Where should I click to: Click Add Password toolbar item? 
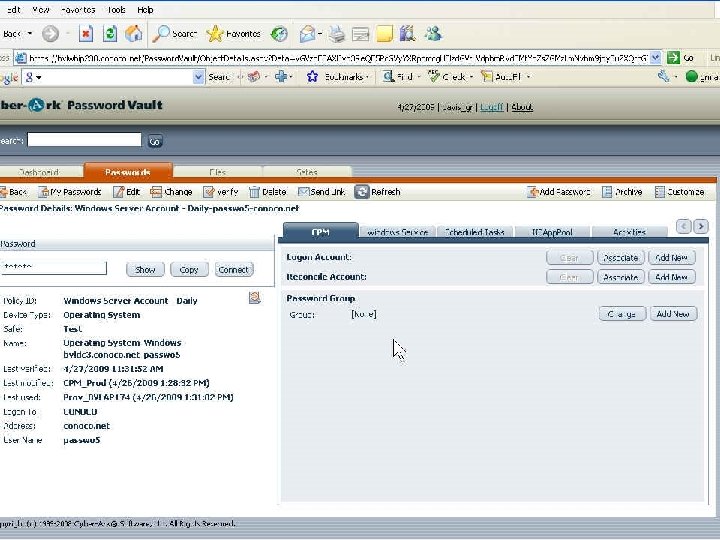(559, 192)
